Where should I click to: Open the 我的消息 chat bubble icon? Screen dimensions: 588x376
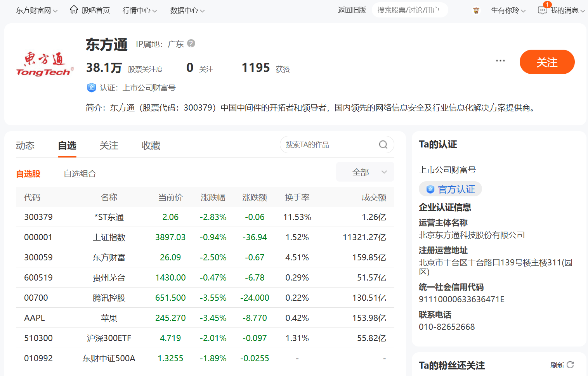pyautogui.click(x=543, y=10)
